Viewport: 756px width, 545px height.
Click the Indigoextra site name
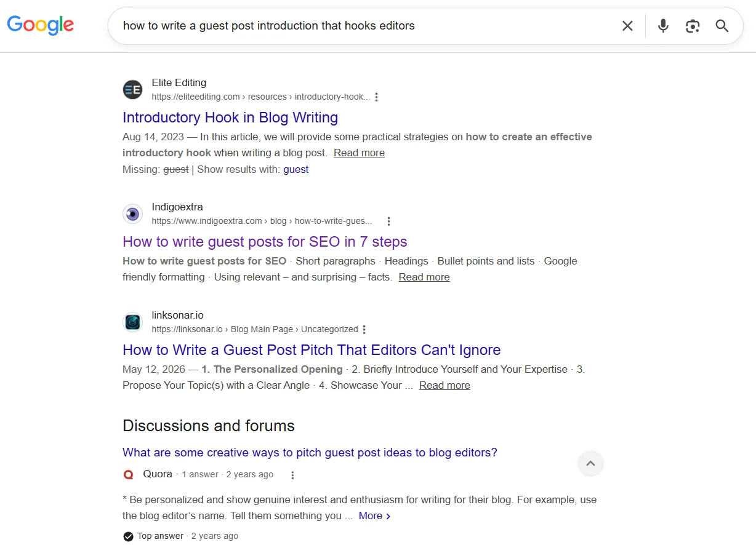(x=177, y=207)
